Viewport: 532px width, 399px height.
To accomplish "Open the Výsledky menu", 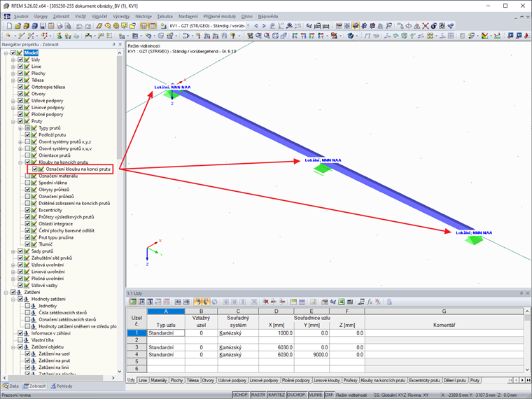I will click(121, 16).
